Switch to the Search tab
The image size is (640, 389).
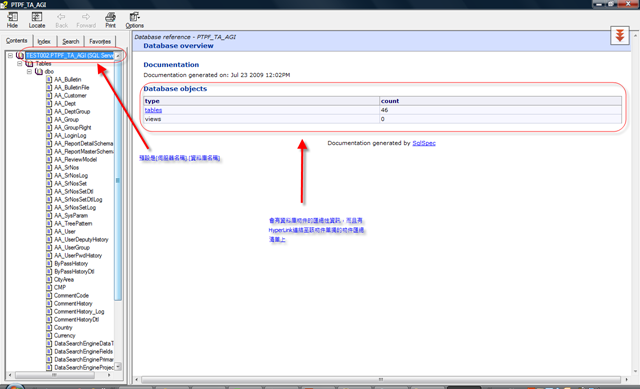71,41
